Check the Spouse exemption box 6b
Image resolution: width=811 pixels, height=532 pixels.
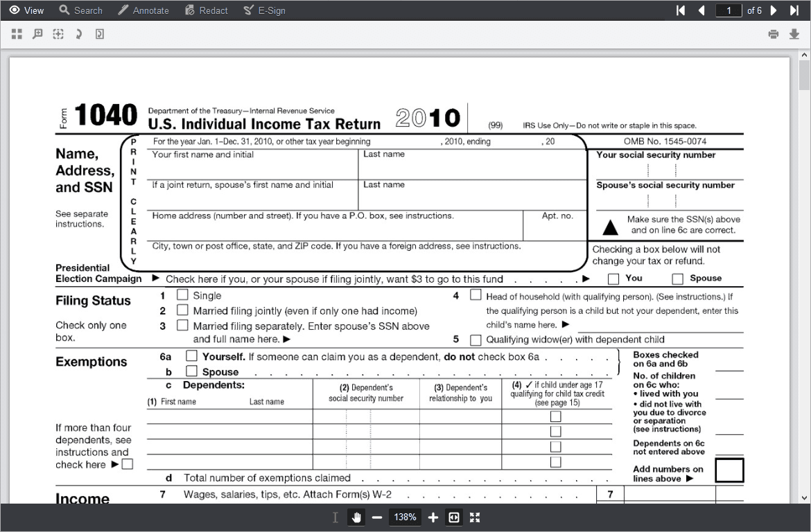191,371
